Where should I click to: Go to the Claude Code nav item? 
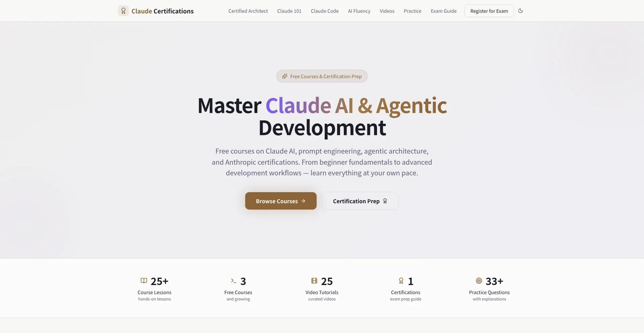(325, 11)
